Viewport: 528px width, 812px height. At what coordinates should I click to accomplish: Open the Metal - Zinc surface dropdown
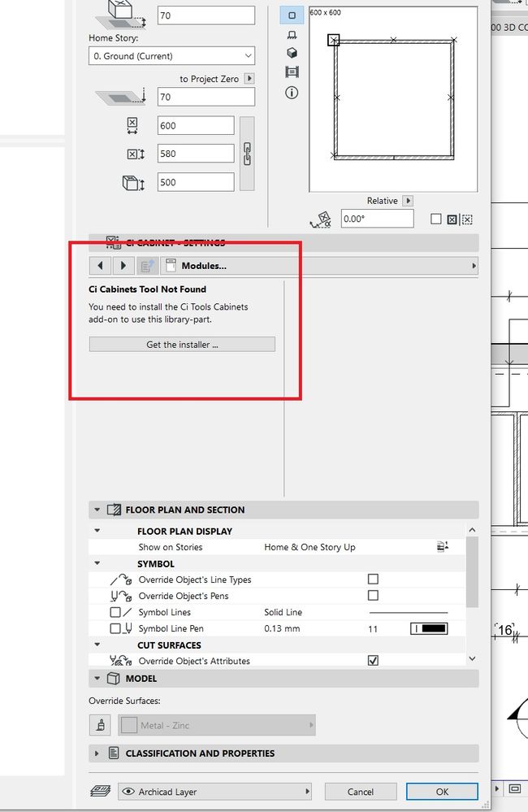(x=217, y=725)
